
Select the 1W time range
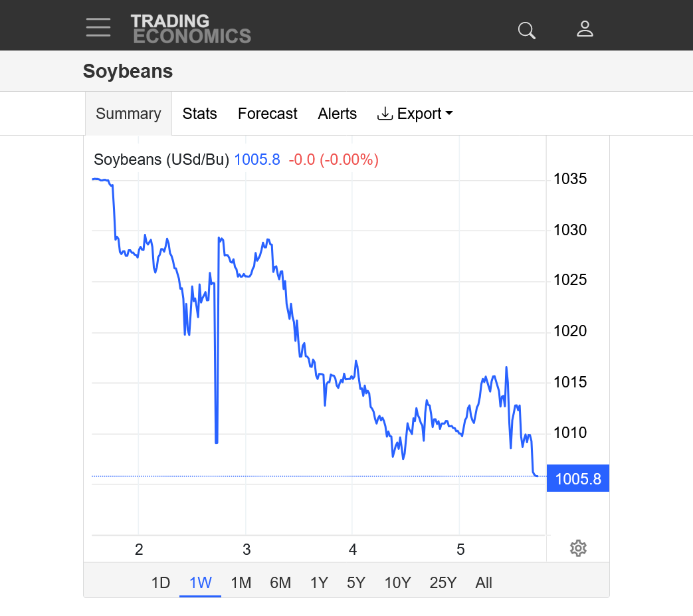pyautogui.click(x=200, y=583)
